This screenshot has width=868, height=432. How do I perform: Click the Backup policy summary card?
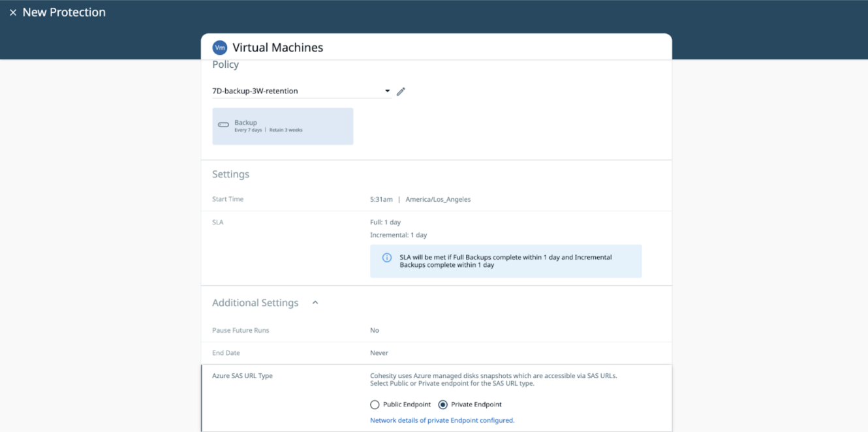[x=283, y=126]
